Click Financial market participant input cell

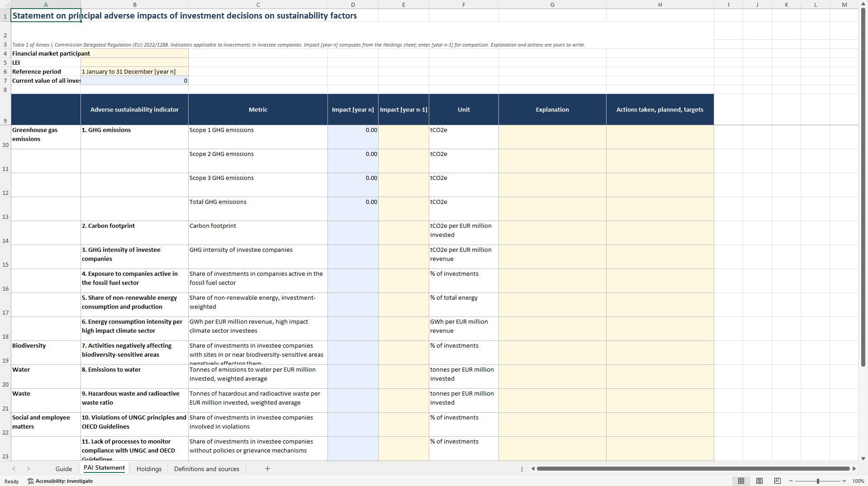pos(134,53)
